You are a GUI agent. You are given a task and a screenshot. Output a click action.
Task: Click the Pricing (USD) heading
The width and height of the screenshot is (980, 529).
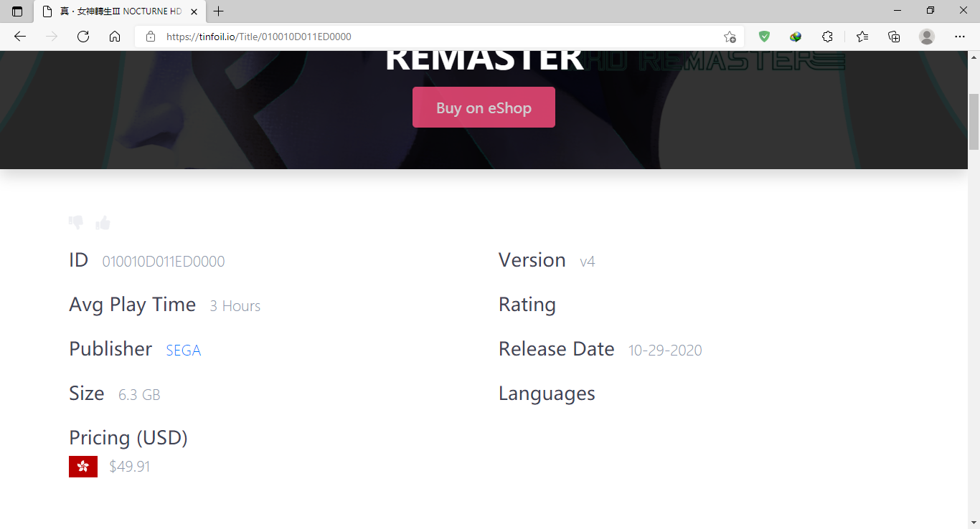pos(128,438)
